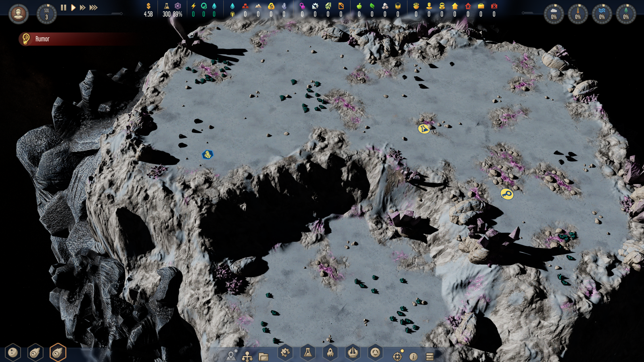Image resolution: width=644 pixels, height=362 pixels.
Task: Open the funding dollar resource display
Action: (148, 10)
